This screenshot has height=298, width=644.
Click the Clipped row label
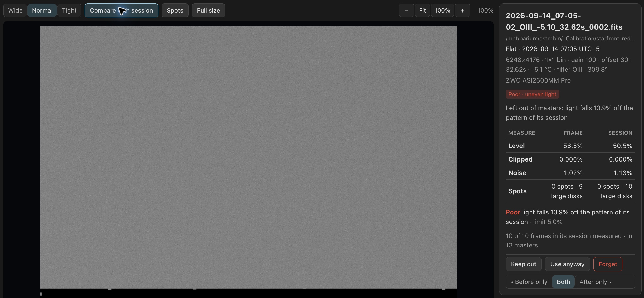coord(520,159)
